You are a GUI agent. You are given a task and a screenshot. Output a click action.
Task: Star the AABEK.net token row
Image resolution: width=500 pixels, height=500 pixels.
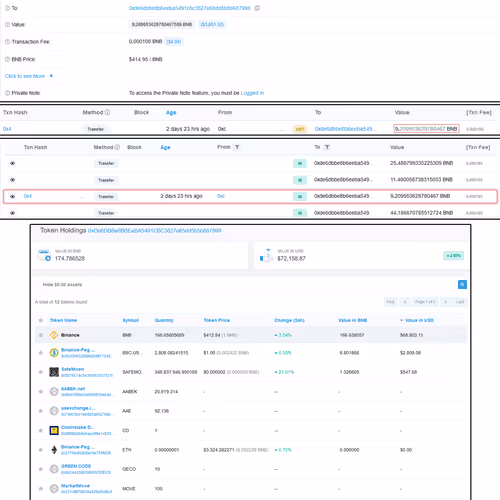41,392
